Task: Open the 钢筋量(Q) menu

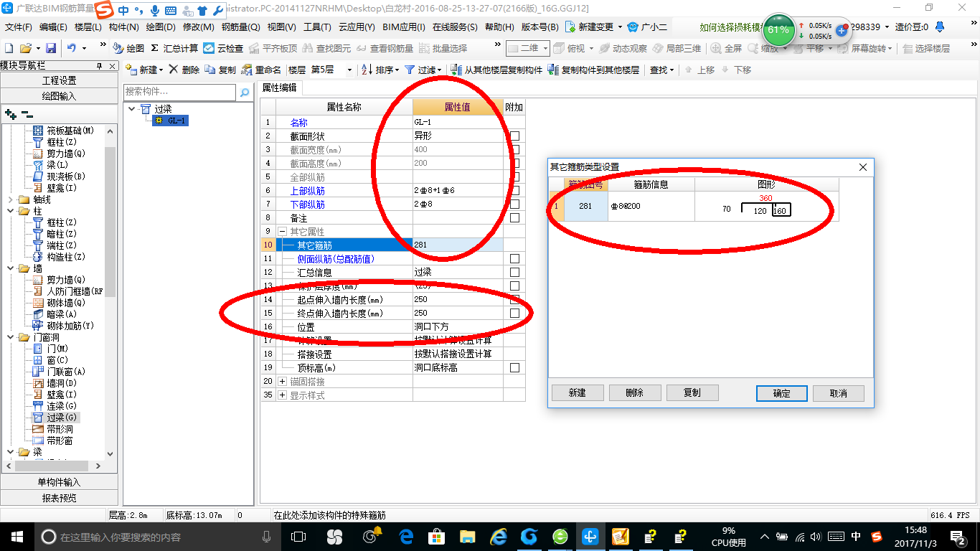Action: click(x=240, y=27)
